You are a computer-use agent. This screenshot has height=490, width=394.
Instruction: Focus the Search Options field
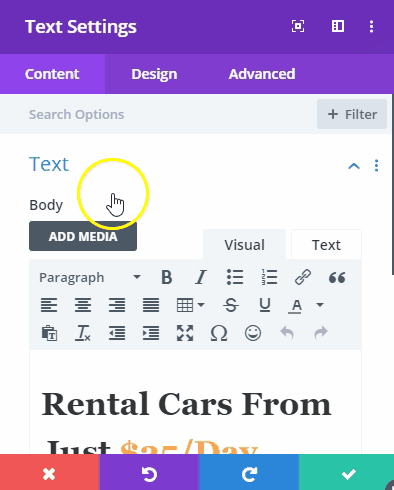(x=158, y=114)
